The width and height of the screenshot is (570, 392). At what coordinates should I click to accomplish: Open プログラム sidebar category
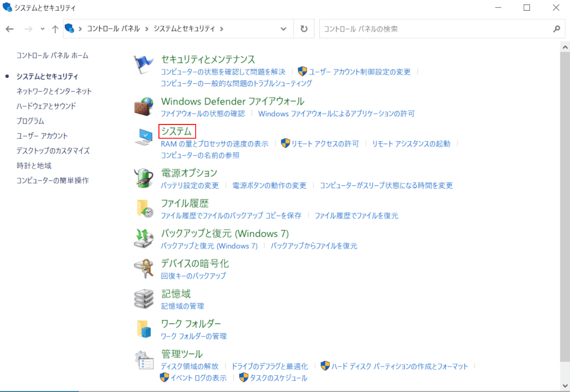pos(30,121)
